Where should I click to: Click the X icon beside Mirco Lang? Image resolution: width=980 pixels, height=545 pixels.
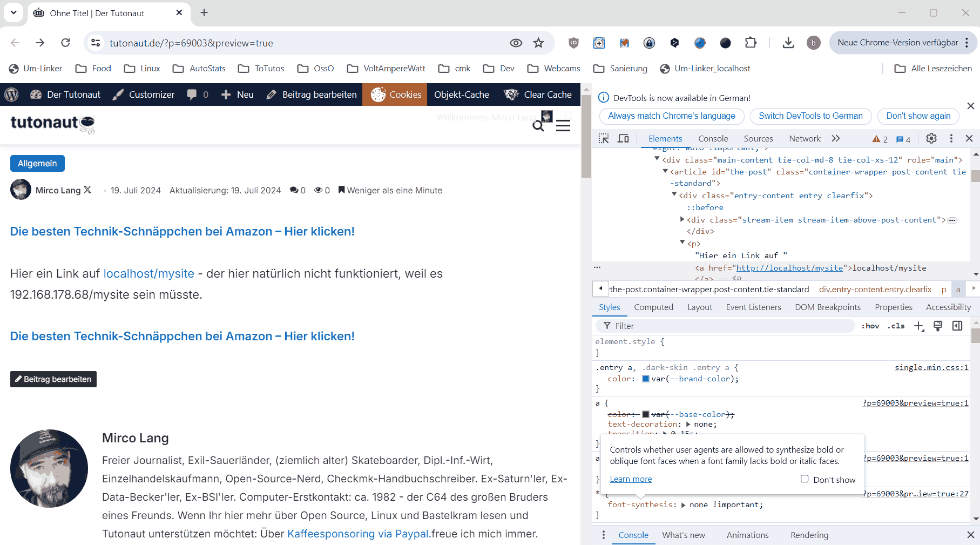(x=87, y=190)
